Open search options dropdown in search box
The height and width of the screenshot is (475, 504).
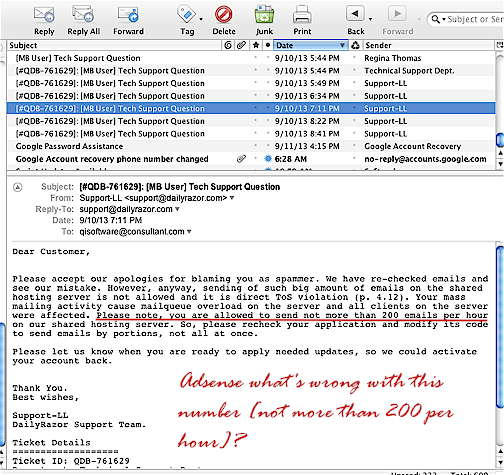[444, 20]
